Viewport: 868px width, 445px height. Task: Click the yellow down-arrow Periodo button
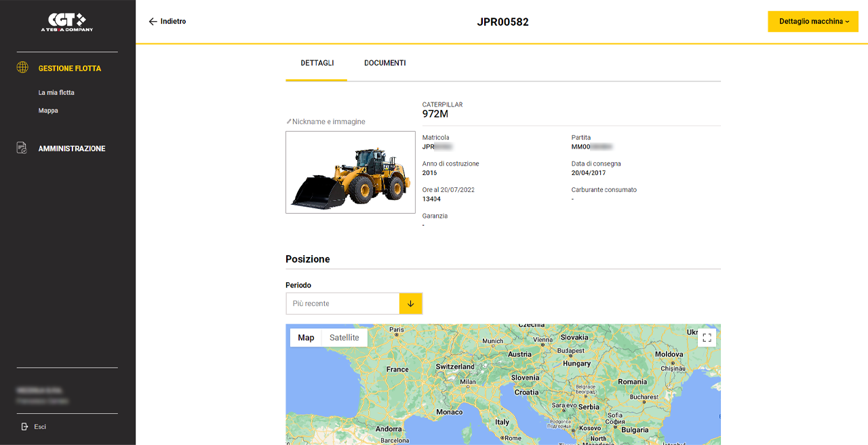click(x=411, y=304)
